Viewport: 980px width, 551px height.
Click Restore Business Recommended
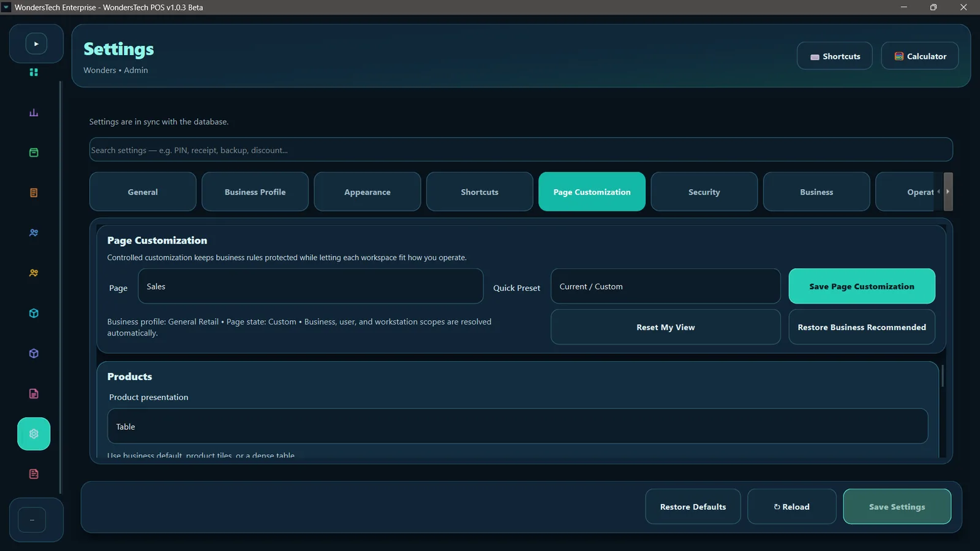(862, 327)
